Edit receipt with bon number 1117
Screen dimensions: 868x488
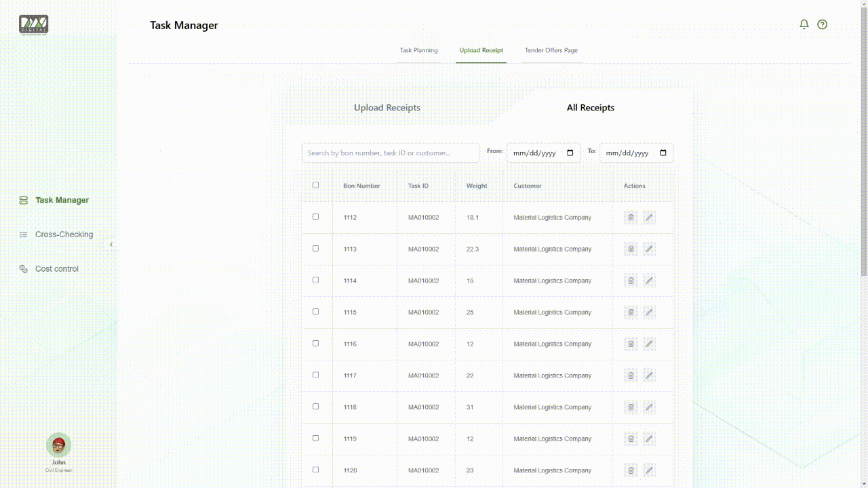tap(649, 375)
